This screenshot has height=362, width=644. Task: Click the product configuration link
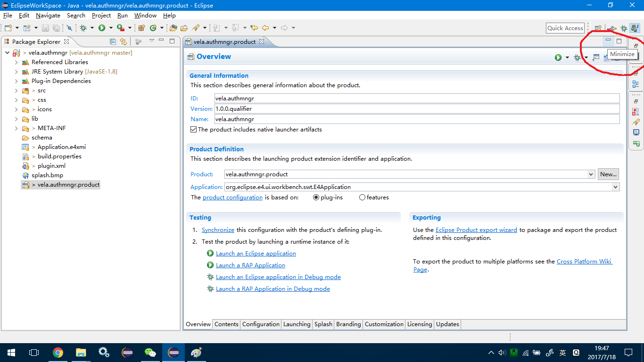click(x=232, y=197)
